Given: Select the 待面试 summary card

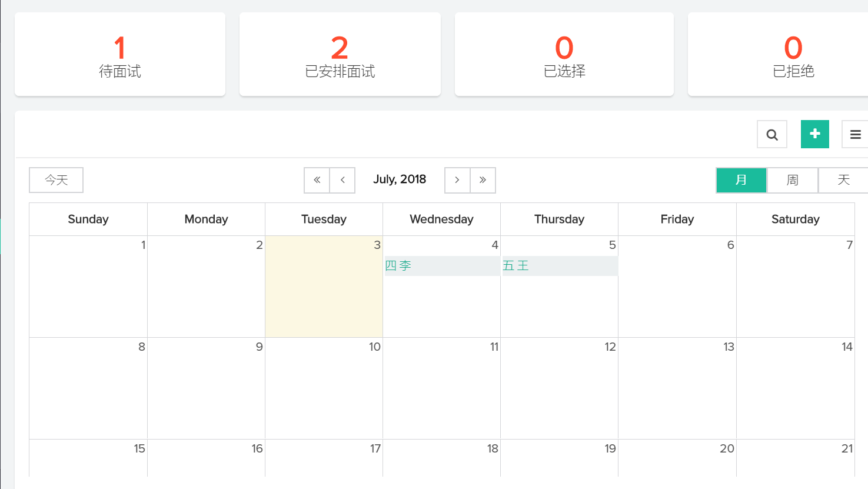Looking at the screenshot, I should pos(120,55).
